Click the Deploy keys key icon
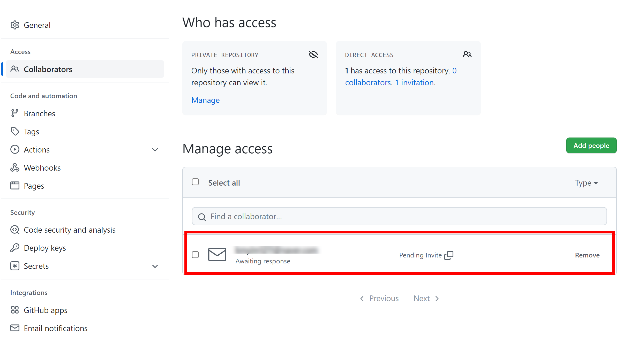Viewport: 644px width, 358px height. click(x=15, y=248)
